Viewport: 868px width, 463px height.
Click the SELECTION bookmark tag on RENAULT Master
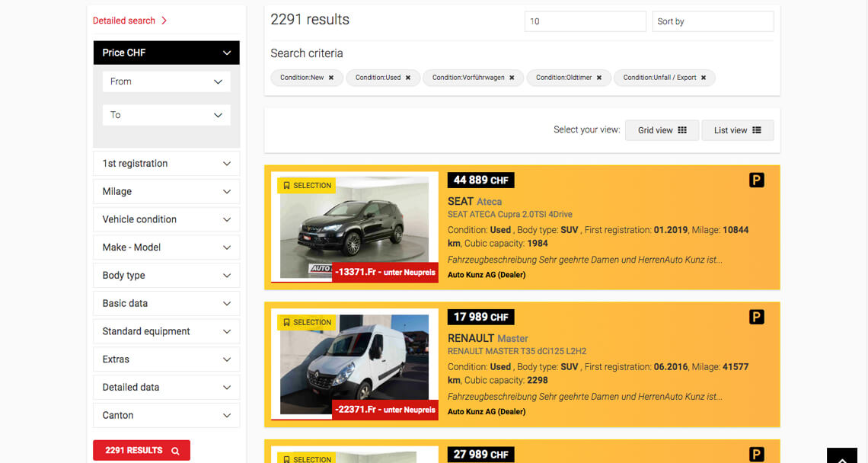pyautogui.click(x=307, y=322)
